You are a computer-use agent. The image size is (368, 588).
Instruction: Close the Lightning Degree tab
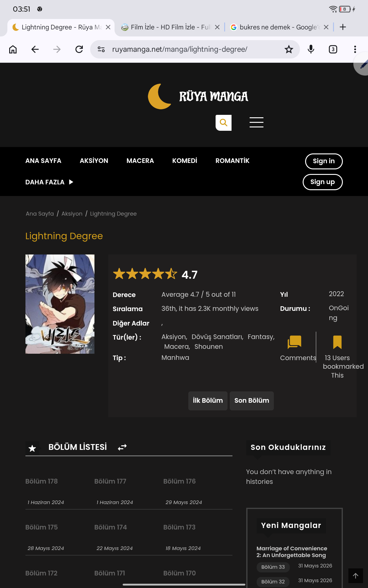click(x=108, y=27)
